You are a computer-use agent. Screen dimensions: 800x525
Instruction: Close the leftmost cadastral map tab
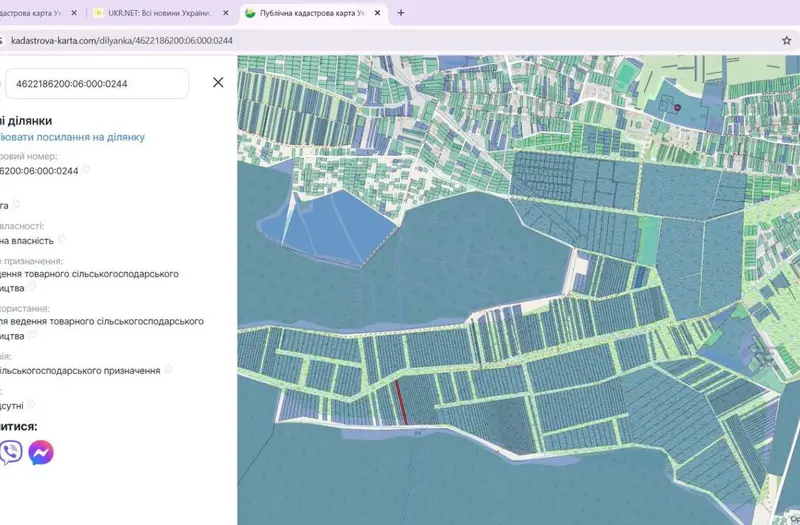74,13
